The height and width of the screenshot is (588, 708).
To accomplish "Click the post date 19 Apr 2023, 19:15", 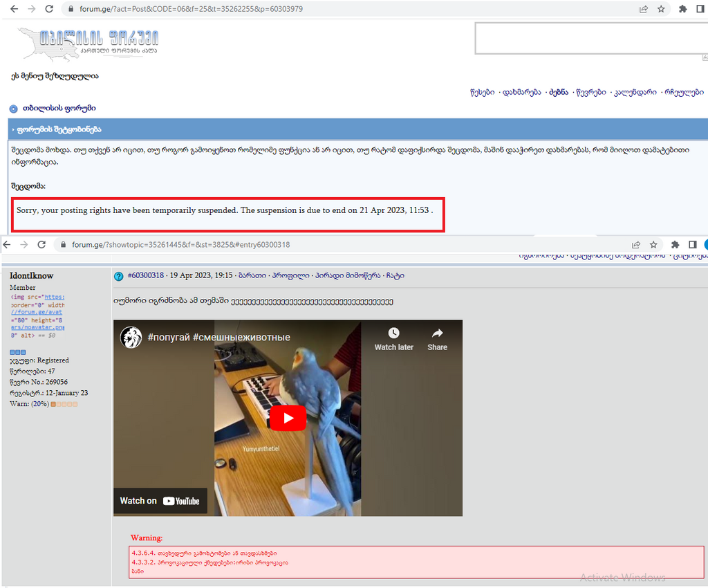I will click(x=201, y=275).
